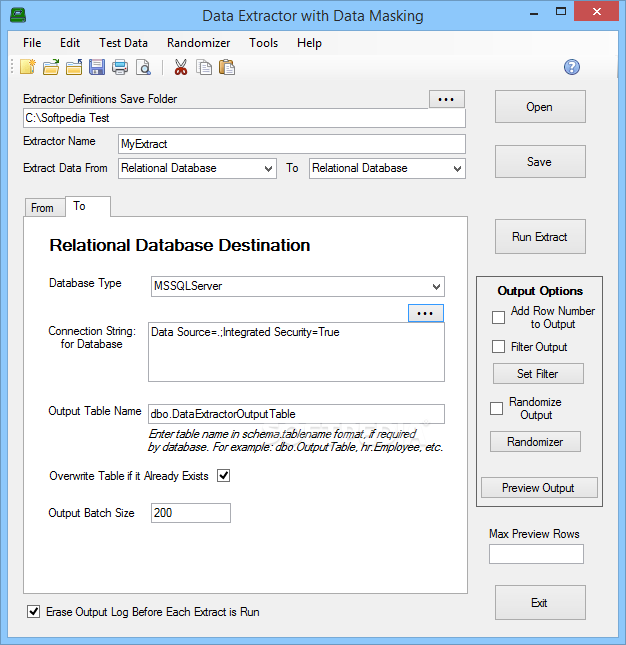Click ellipsis button above Connection String
The height and width of the screenshot is (645, 626).
point(426,313)
